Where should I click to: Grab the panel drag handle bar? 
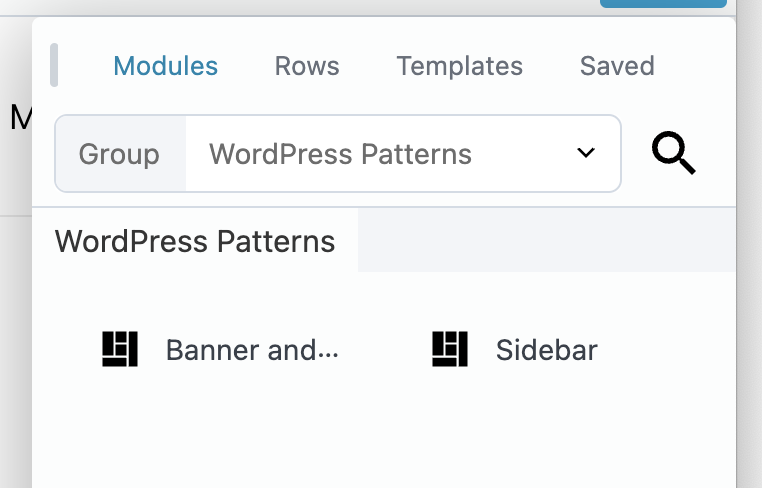[54, 65]
